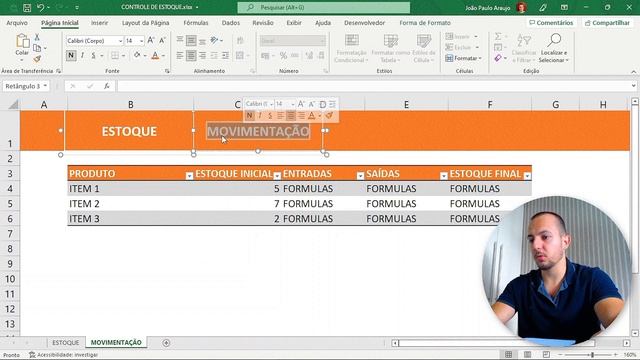Click the Comentários button
The height and width of the screenshot is (360, 640).
coord(551,23)
